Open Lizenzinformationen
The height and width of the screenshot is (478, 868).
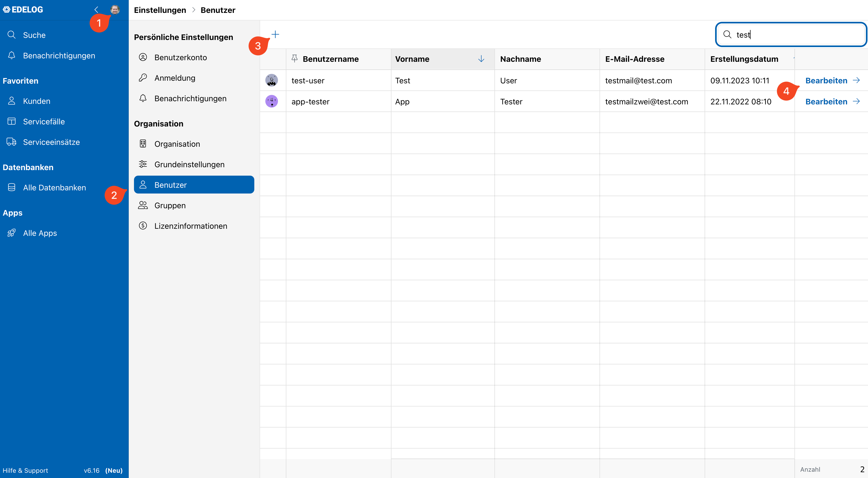pyautogui.click(x=194, y=226)
